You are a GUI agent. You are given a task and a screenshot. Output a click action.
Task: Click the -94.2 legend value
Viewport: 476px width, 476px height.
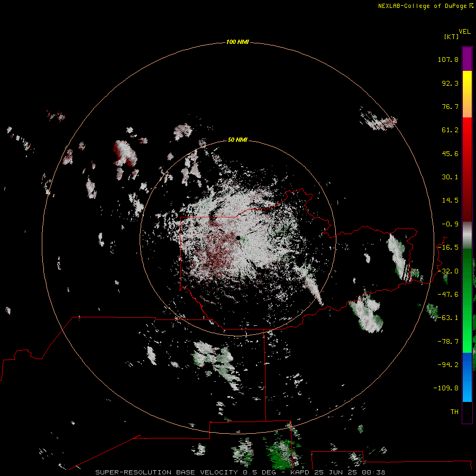448,364
